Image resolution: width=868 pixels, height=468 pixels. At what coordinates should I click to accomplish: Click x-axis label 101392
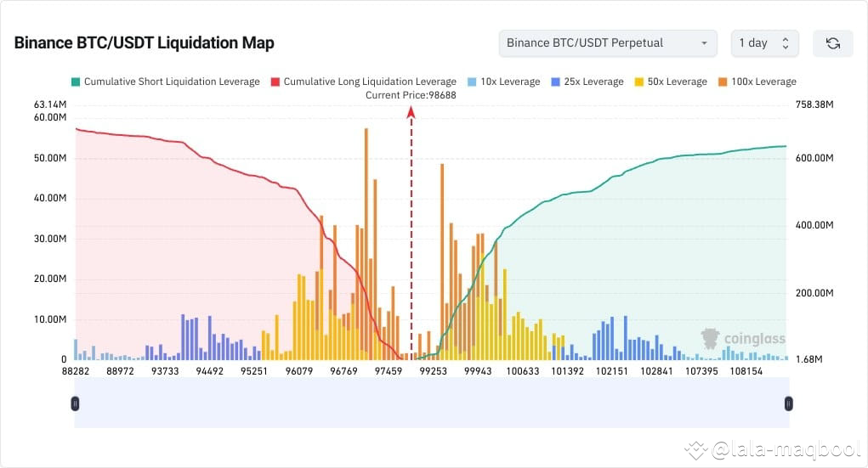coord(567,371)
